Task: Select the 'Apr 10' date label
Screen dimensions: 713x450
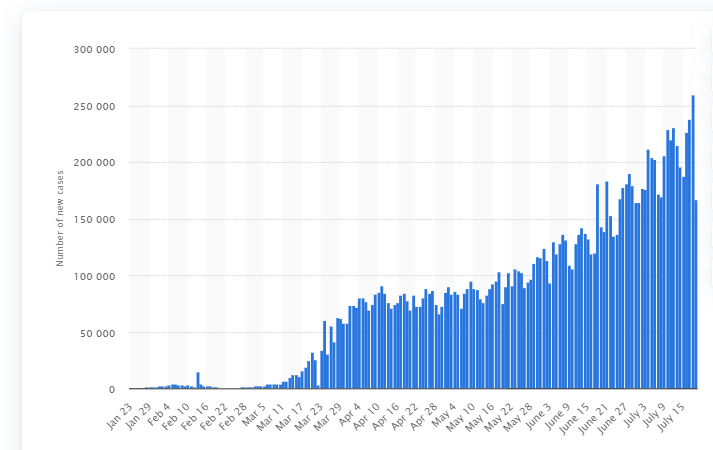Action: click(367, 416)
